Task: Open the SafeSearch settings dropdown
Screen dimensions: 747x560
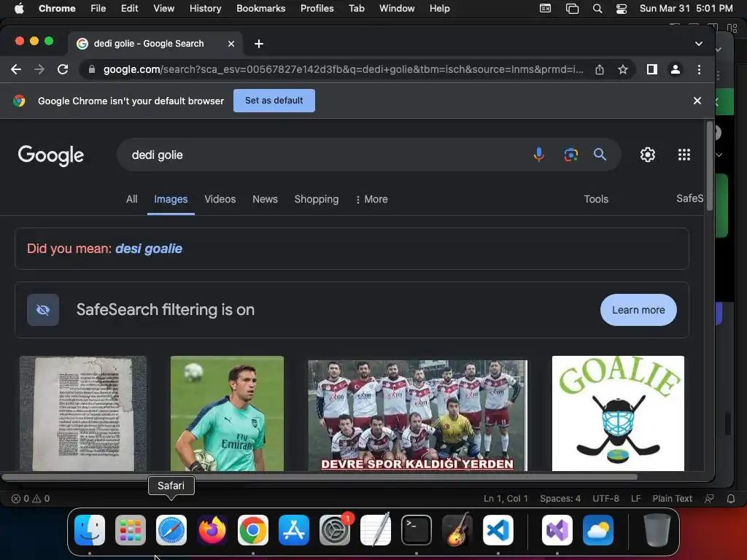Action: pos(690,198)
